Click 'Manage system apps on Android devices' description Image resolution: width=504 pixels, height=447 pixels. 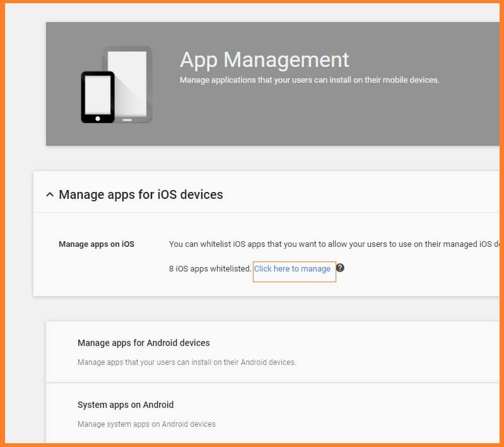tap(146, 424)
